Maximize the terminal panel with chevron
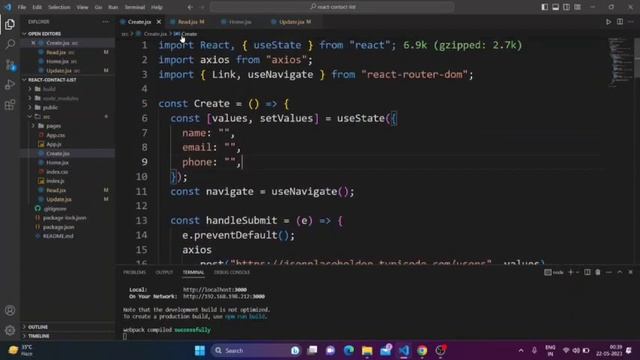 click(x=620, y=272)
